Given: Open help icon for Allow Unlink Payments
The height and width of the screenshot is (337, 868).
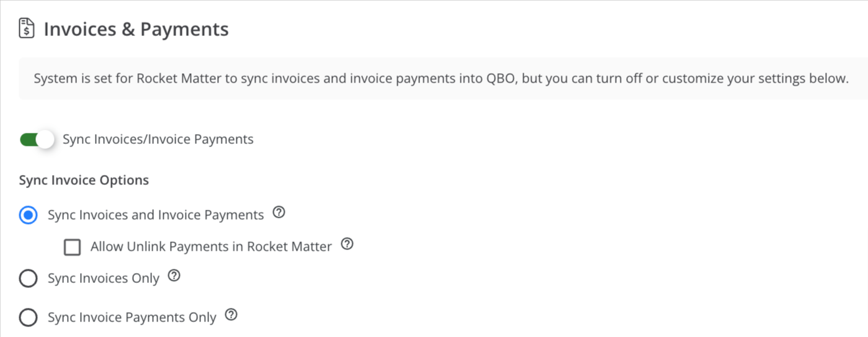Looking at the screenshot, I should coord(347,245).
